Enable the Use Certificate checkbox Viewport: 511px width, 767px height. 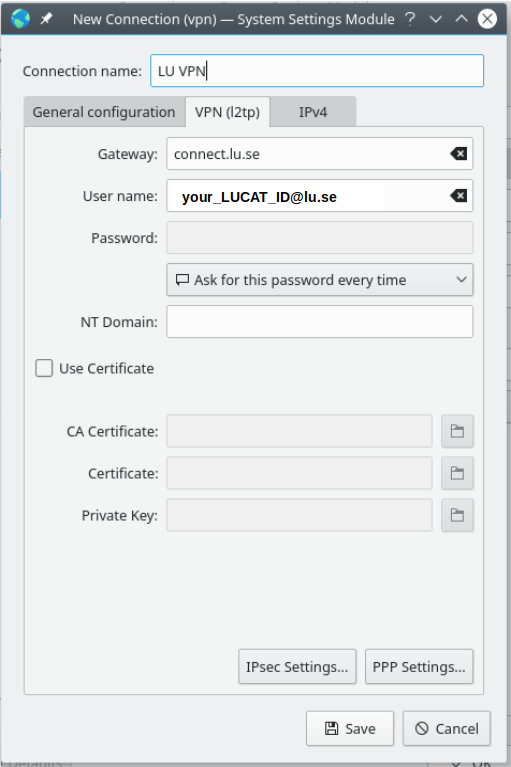pos(44,368)
